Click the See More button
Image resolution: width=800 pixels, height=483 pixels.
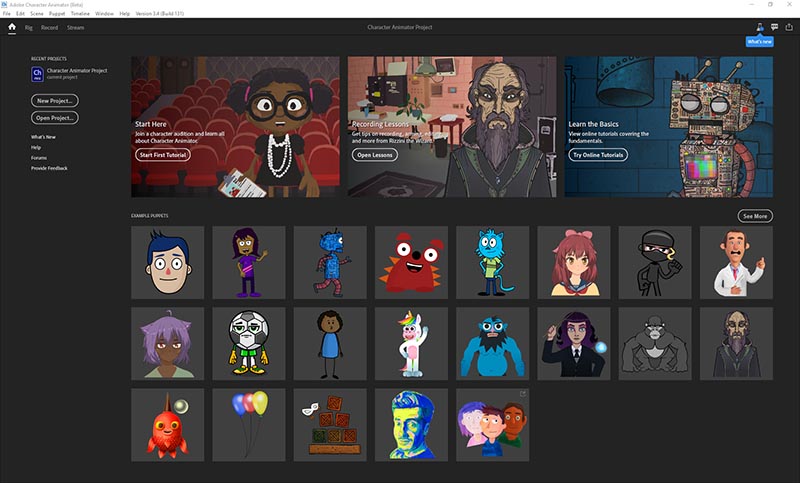pos(755,216)
